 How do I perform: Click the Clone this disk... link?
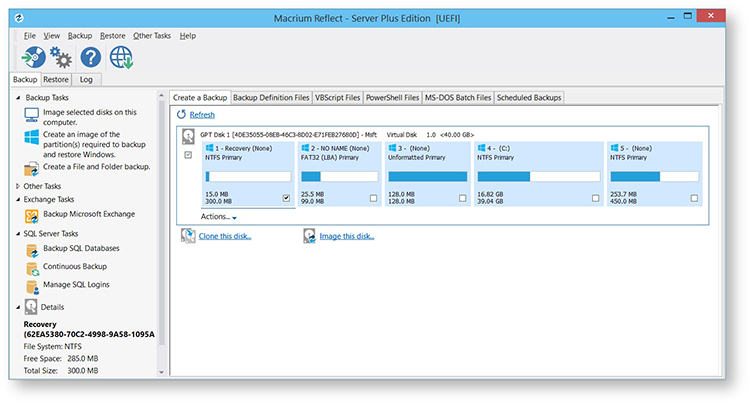[225, 236]
